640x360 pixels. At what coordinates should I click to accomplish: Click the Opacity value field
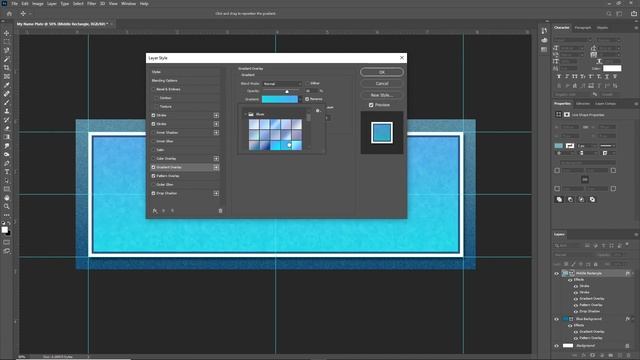point(311,91)
